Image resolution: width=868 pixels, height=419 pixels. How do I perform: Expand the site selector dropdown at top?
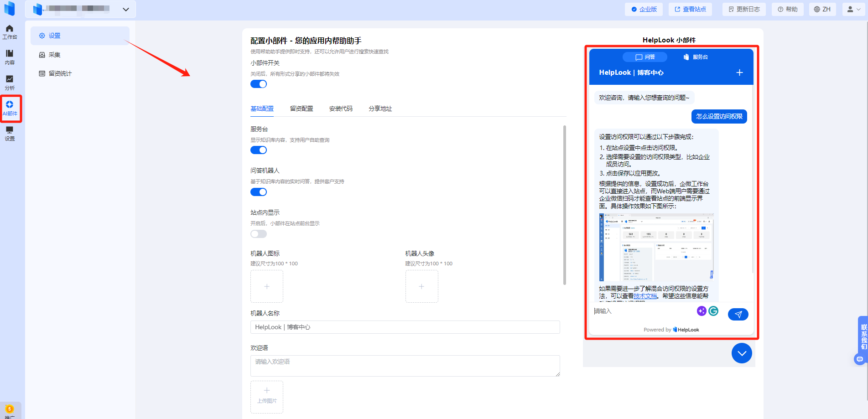pyautogui.click(x=126, y=9)
